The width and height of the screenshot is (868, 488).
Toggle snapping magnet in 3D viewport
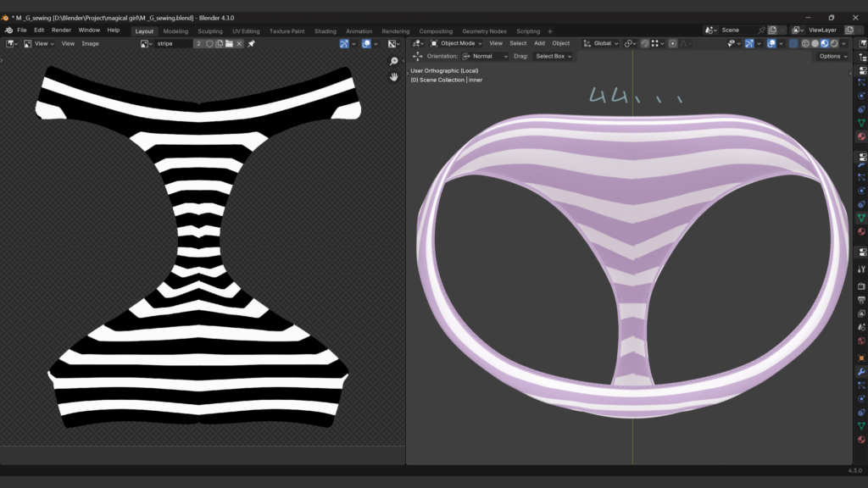644,43
